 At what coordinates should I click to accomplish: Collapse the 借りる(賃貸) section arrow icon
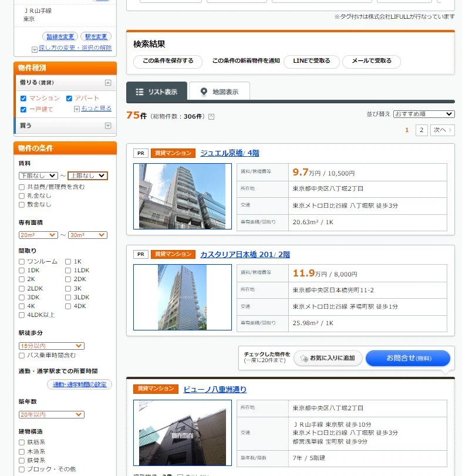pos(108,83)
